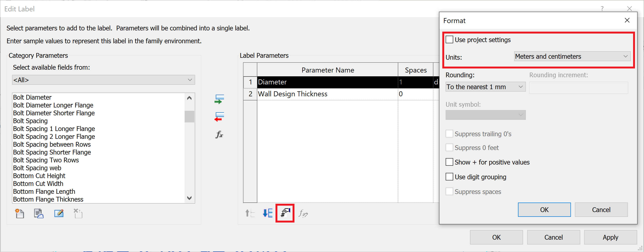Expand the Select available fields dropdown
The height and width of the screenshot is (252, 644).
pyautogui.click(x=190, y=80)
